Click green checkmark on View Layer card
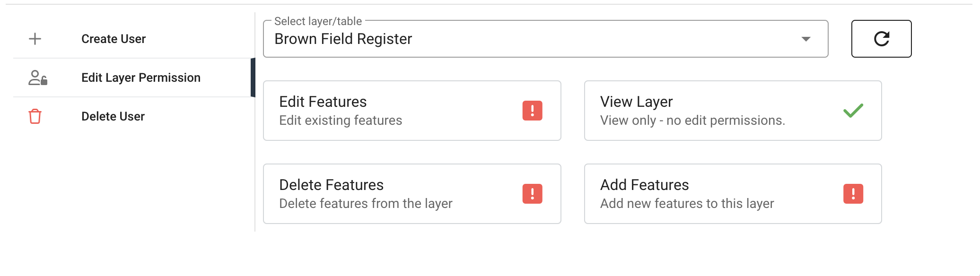This screenshot has width=980, height=276. [x=853, y=111]
